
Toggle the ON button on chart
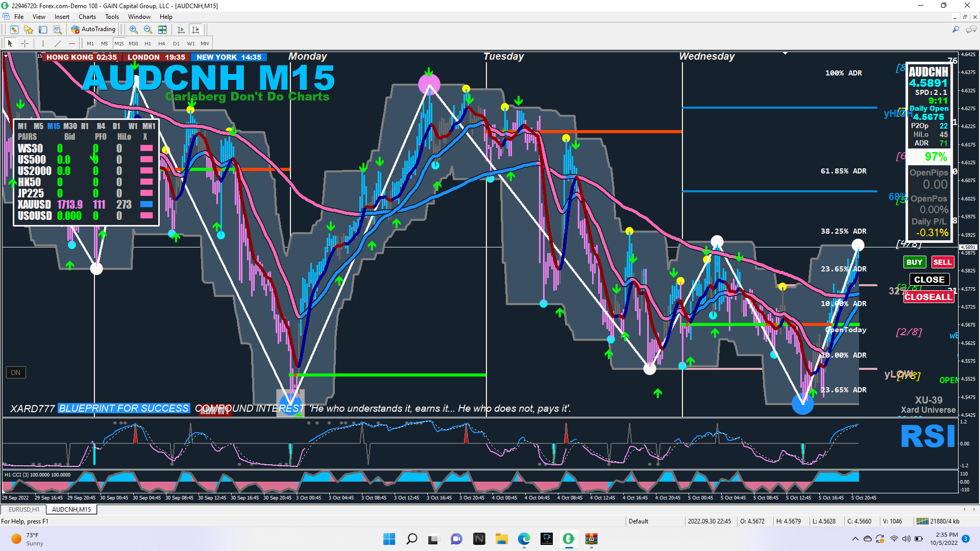16,372
